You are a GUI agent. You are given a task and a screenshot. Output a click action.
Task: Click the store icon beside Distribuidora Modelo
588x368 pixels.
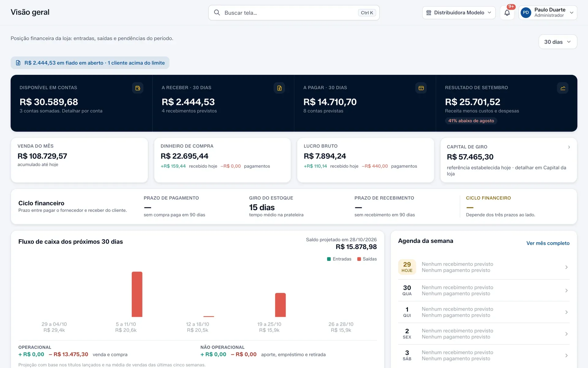(x=429, y=13)
